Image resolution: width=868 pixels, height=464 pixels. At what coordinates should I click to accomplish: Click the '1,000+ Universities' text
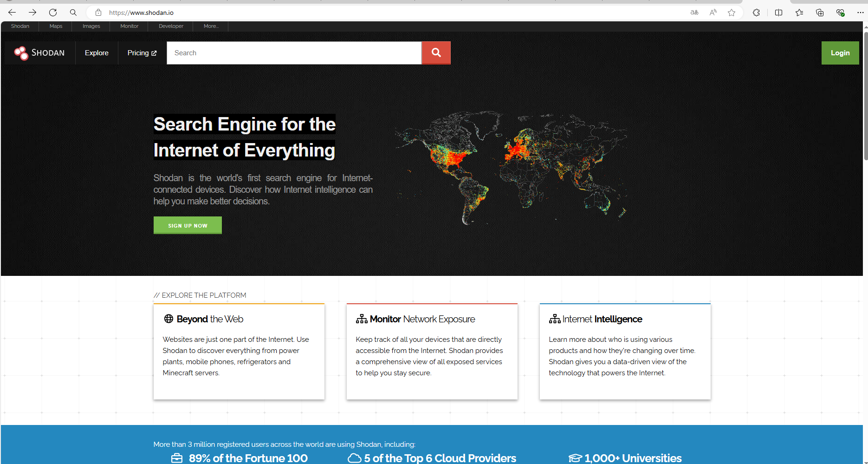click(633, 458)
